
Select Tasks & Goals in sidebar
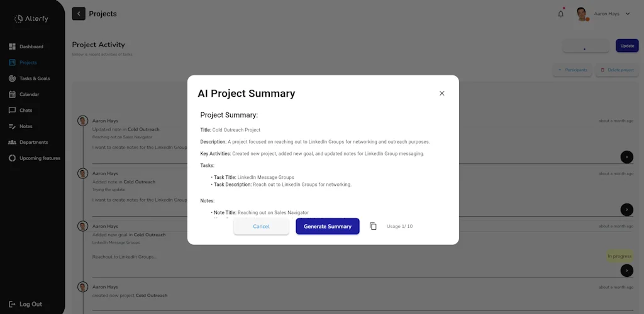34,78
